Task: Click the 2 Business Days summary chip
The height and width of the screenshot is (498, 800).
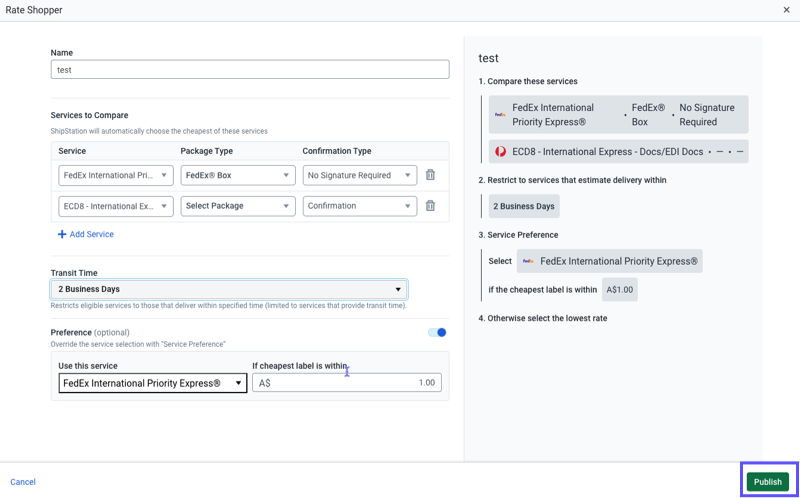Action: pos(524,206)
